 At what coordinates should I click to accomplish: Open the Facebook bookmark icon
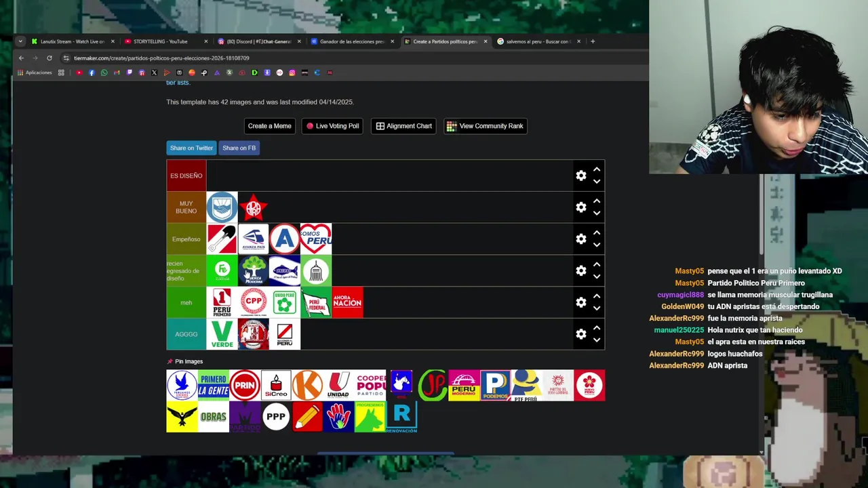pos(92,73)
